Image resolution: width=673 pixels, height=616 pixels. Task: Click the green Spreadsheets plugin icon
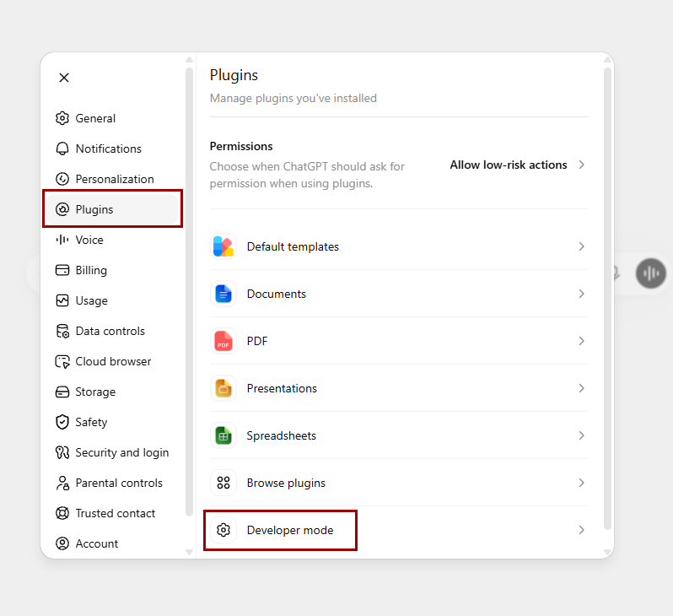pos(223,435)
